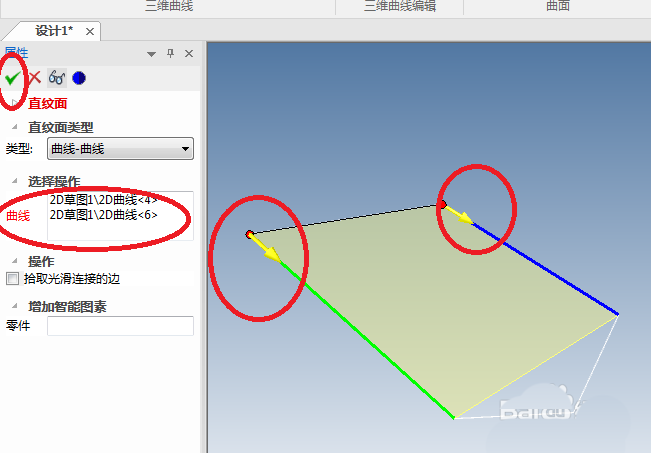
Task: Switch to the 设计1* document tab
Action: click(x=54, y=31)
